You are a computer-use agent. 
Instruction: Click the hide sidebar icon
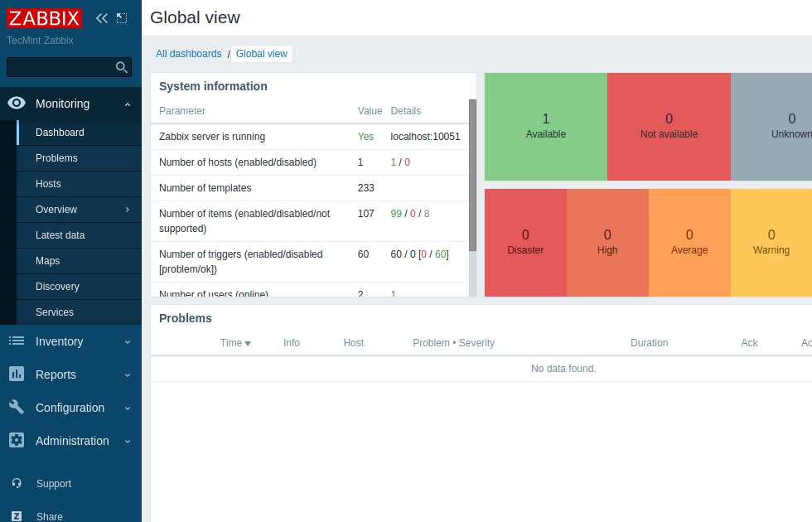(x=122, y=18)
